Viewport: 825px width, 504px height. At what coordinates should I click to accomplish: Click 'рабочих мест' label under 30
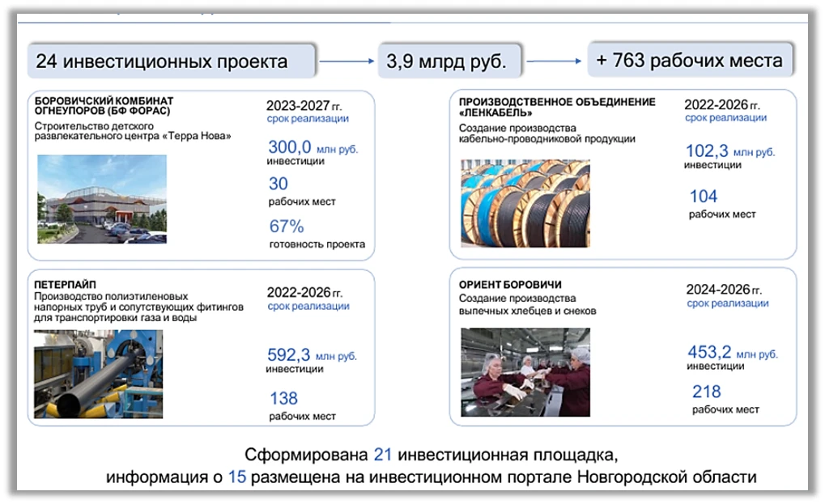click(x=302, y=201)
